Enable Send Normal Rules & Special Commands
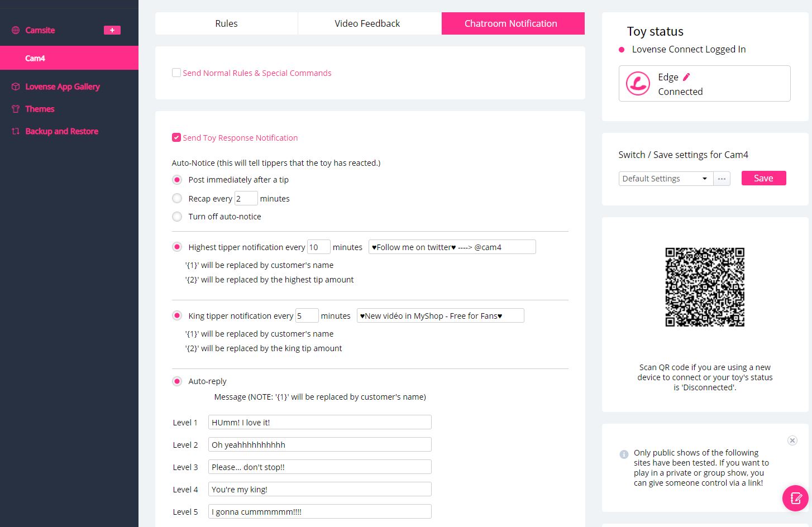This screenshot has width=812, height=527. click(176, 73)
